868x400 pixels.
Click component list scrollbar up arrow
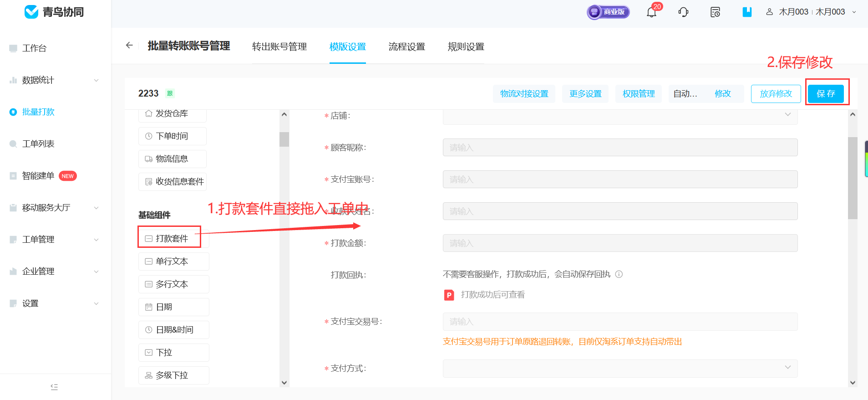pyautogui.click(x=284, y=114)
